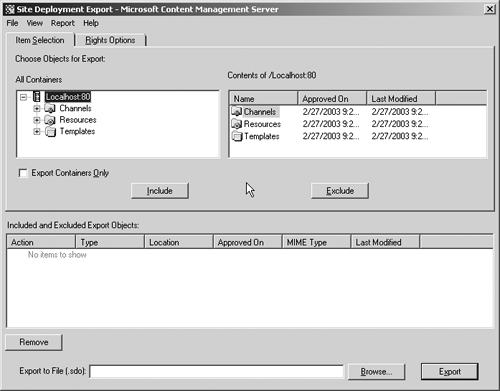Click the Remove button
This screenshot has height=391, width=500.
34,342
